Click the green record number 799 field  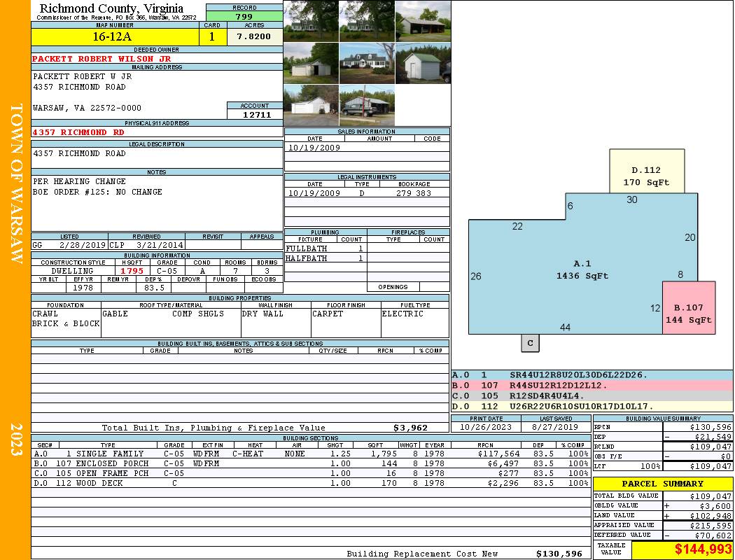[244, 16]
